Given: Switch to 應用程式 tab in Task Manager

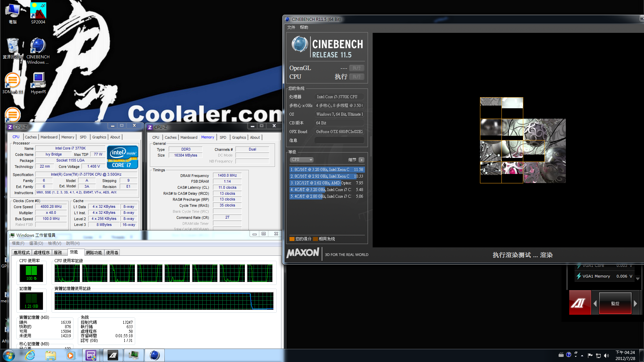Looking at the screenshot, I should (x=22, y=253).
